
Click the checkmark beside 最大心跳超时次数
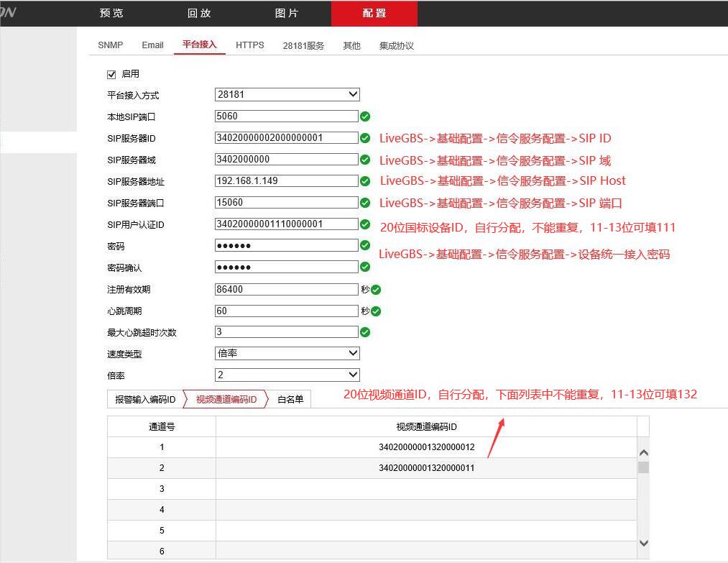[366, 332]
